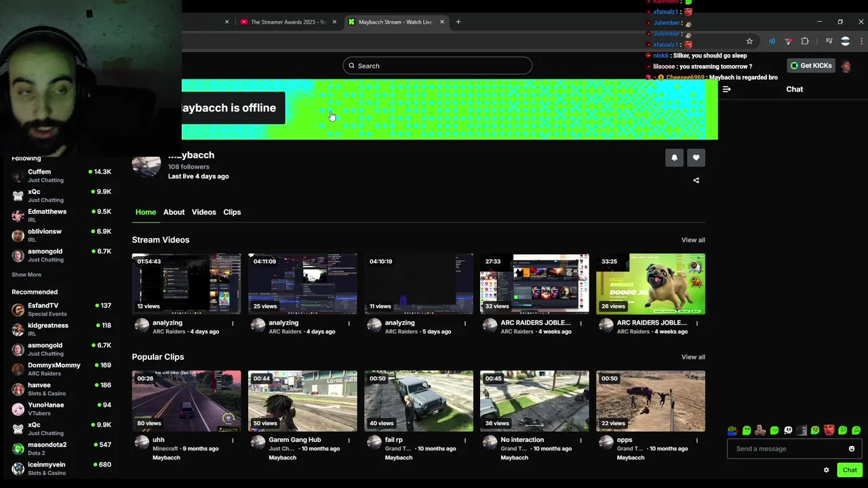
Task: Bookmark this page with the star icon
Action: 749,41
